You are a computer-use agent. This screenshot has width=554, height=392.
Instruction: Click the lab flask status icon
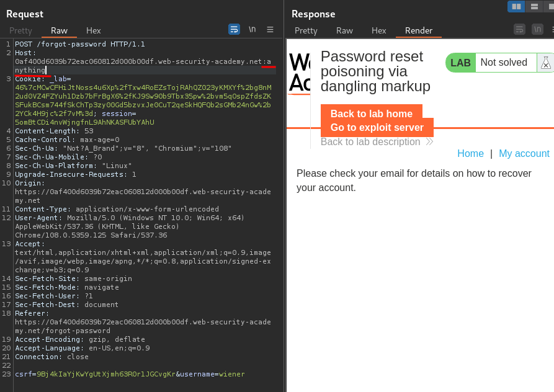[x=545, y=63]
